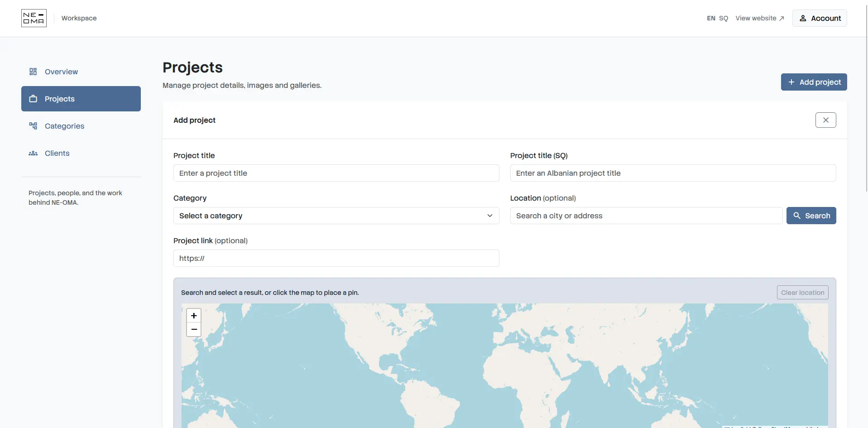Click the location Search button
This screenshot has height=428, width=868.
point(811,216)
